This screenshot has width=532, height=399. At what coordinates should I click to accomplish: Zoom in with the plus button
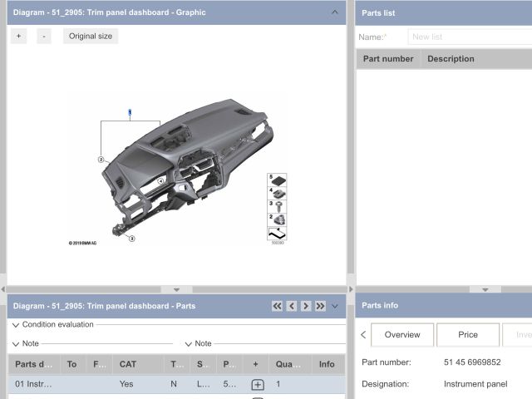click(18, 37)
